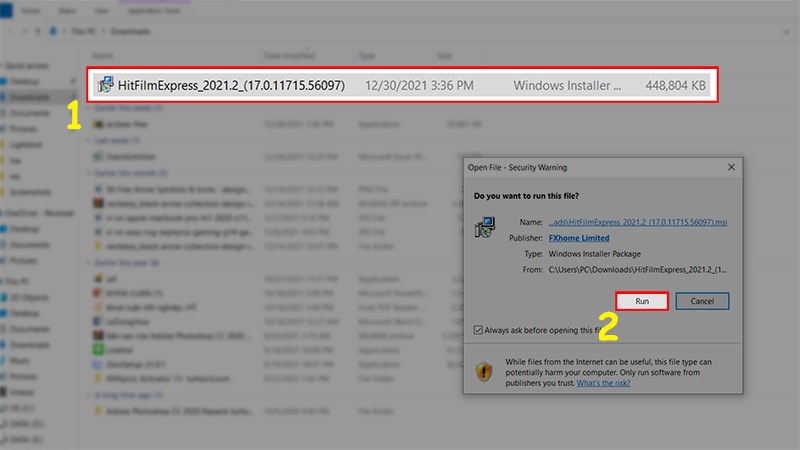Click the HitFilmExpress installer file icon in Downloads
This screenshot has height=450, width=800.
(x=106, y=85)
